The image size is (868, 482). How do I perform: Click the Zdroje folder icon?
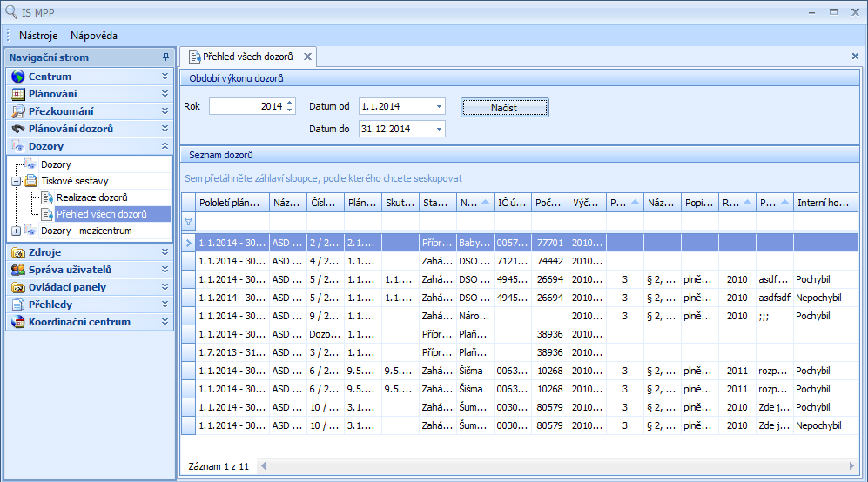pos(18,252)
